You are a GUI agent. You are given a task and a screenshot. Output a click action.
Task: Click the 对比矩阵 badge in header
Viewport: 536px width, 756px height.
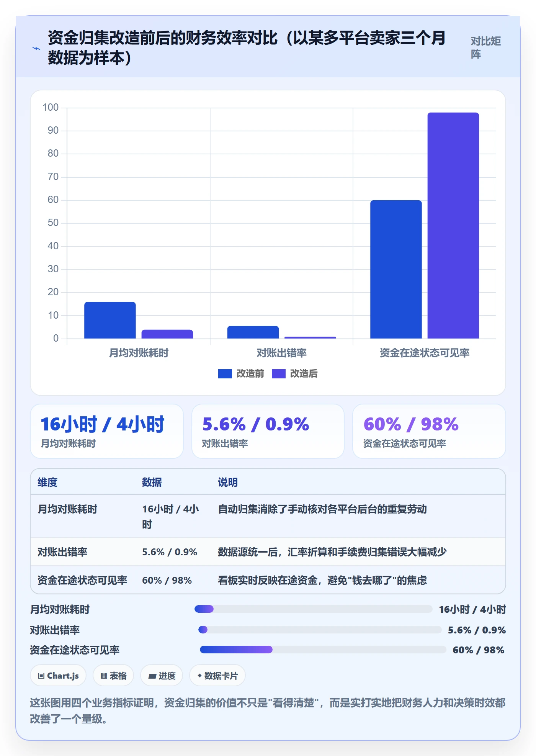coord(485,47)
